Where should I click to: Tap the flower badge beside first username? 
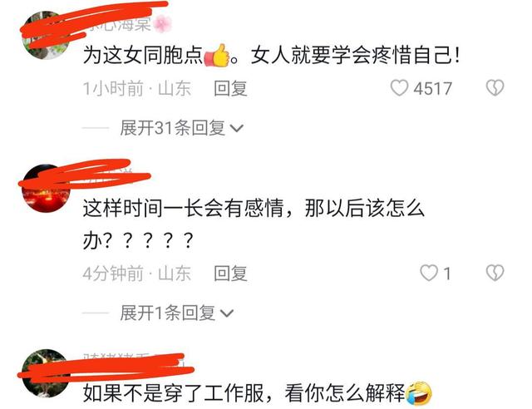[163, 24]
